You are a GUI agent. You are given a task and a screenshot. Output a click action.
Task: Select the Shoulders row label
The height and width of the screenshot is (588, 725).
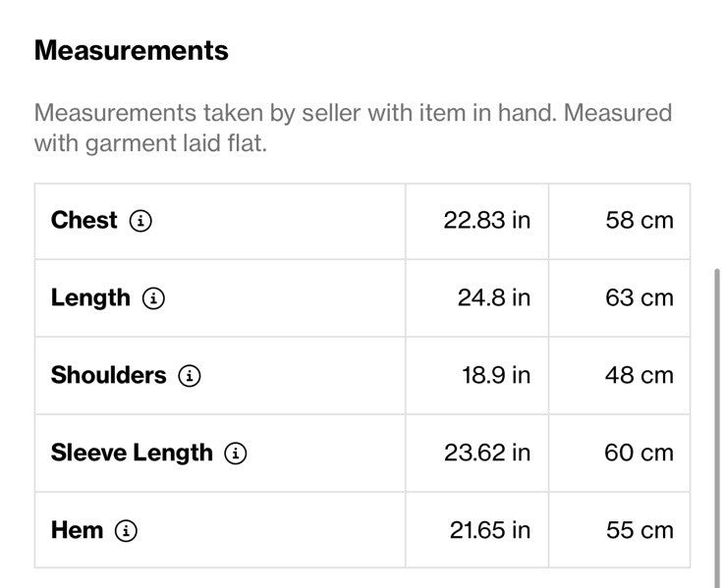[109, 375]
